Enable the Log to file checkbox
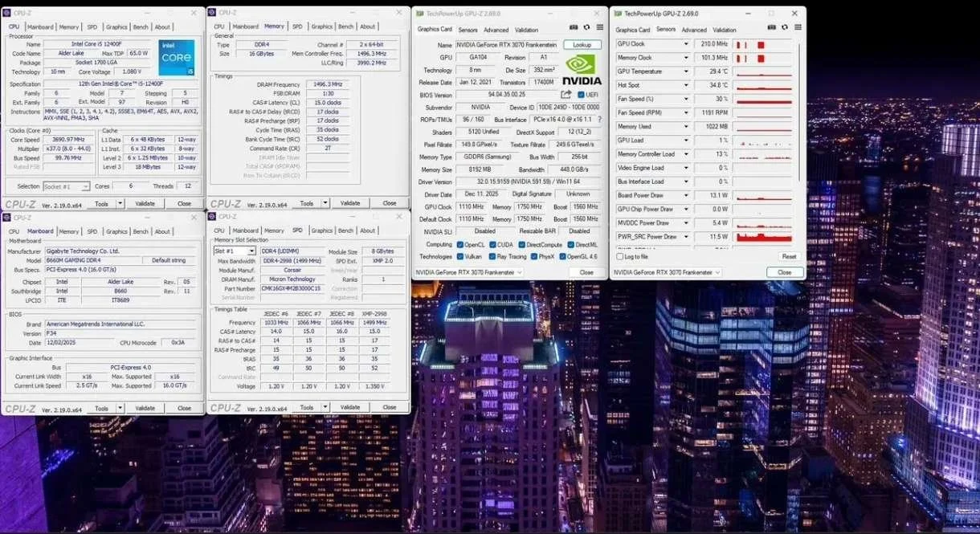This screenshot has height=534, width=980. (619, 257)
